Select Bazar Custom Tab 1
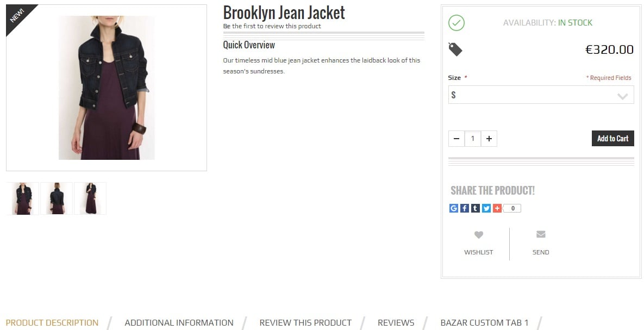 [x=484, y=322]
